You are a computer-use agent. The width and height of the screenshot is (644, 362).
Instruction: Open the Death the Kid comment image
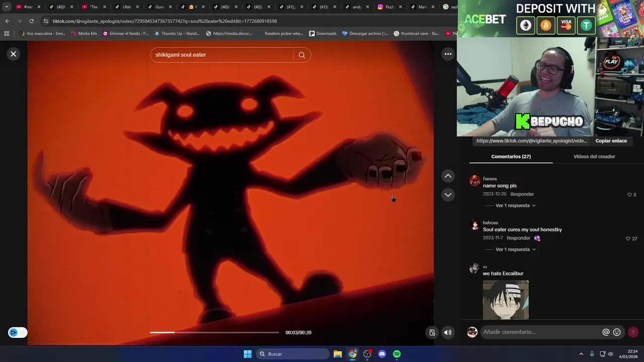click(x=506, y=300)
